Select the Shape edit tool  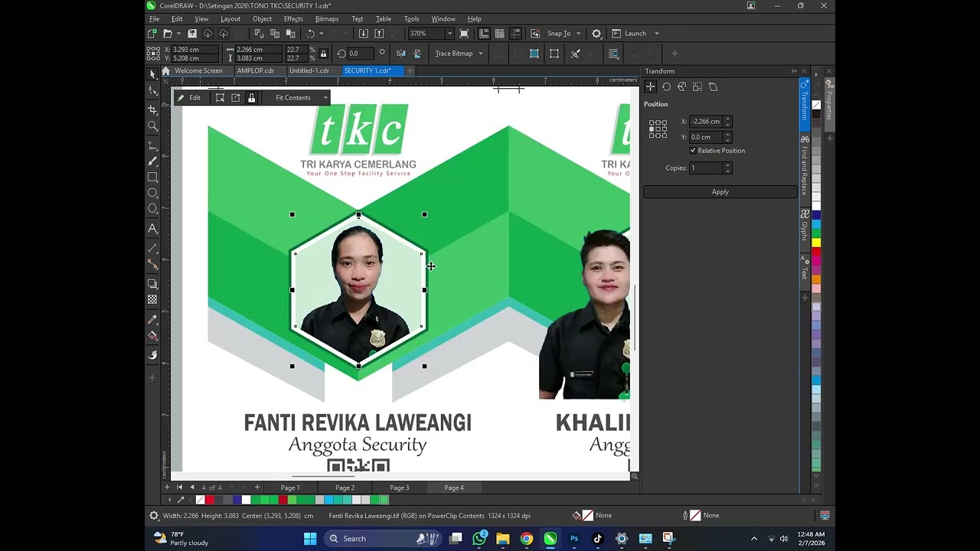coord(152,90)
